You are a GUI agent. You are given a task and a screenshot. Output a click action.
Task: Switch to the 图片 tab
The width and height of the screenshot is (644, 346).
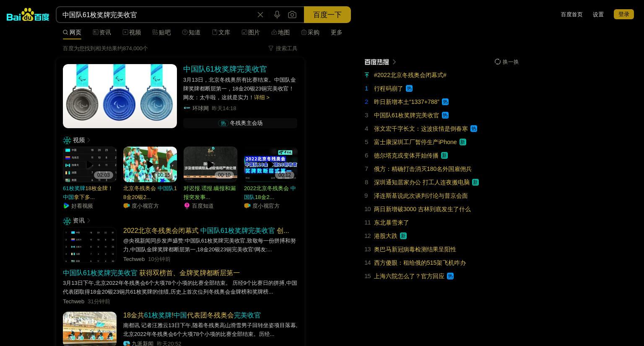click(251, 32)
